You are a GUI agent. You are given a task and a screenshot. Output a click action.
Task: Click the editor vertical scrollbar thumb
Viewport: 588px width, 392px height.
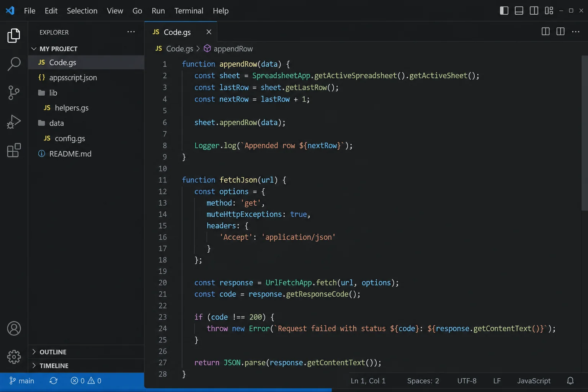[585, 133]
